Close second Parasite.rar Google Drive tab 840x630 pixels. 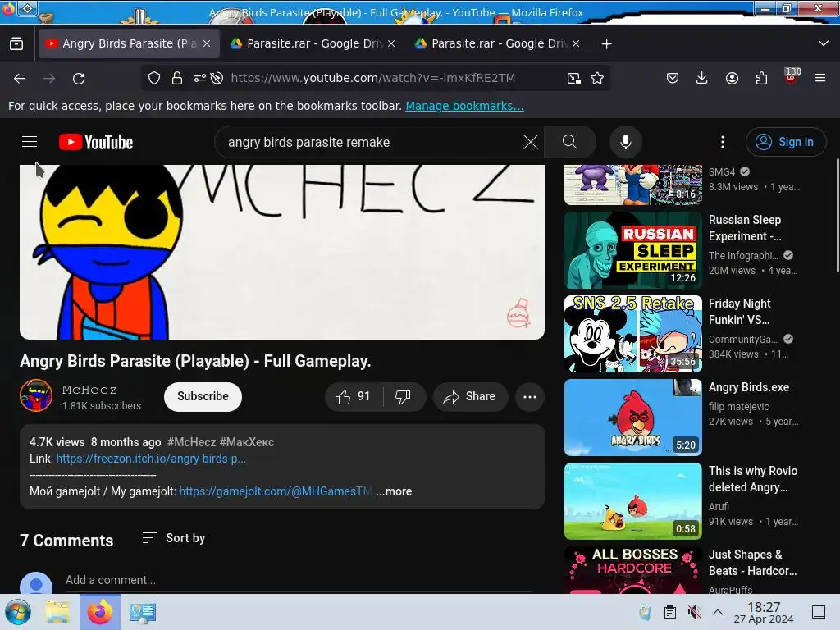tap(575, 43)
